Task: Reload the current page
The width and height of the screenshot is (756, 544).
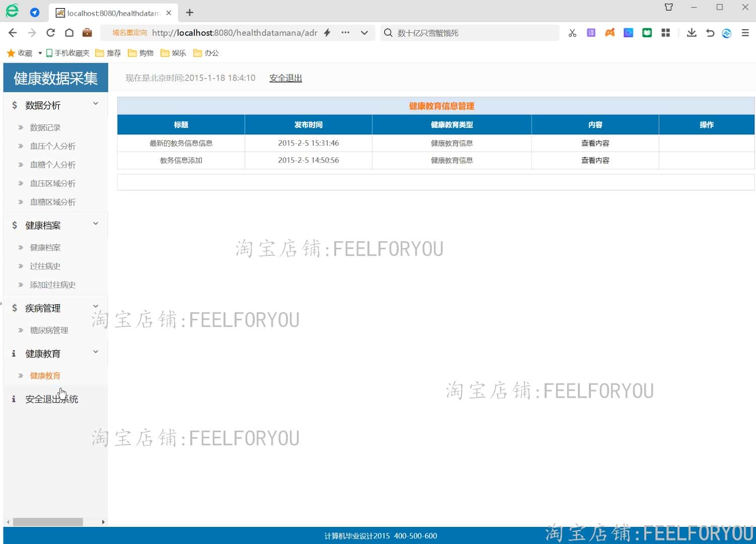Action: tap(50, 33)
